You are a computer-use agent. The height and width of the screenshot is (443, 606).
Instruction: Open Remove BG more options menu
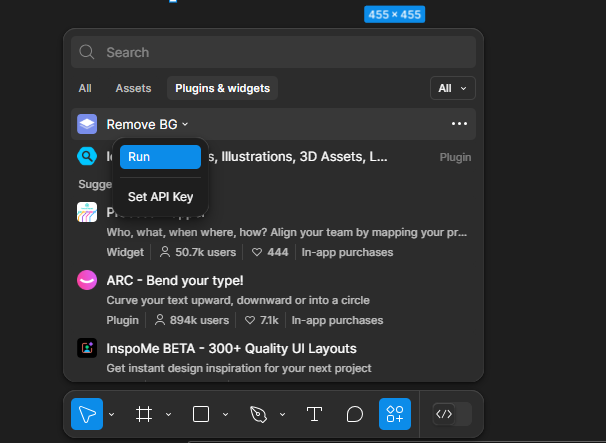tap(459, 124)
